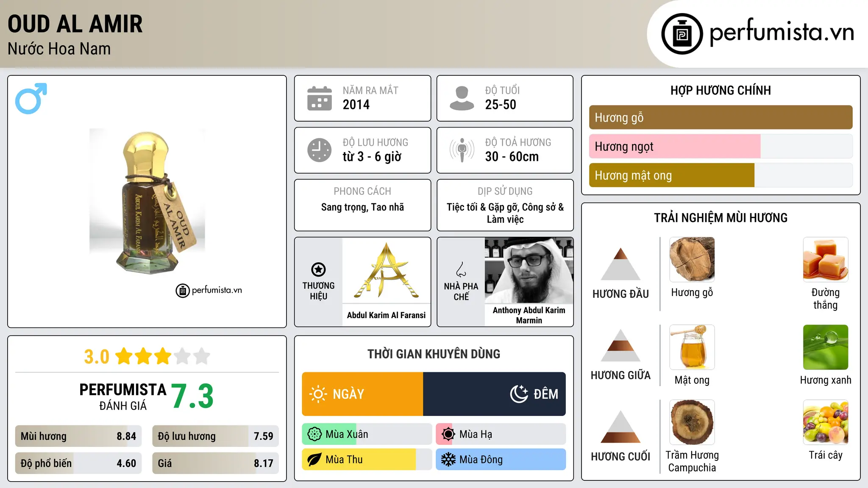Click the Nước Hoa Nam subtitle
868x488 pixels.
tap(59, 49)
